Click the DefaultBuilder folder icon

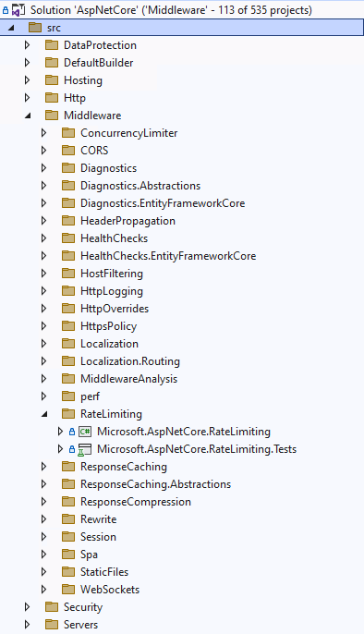click(52, 63)
